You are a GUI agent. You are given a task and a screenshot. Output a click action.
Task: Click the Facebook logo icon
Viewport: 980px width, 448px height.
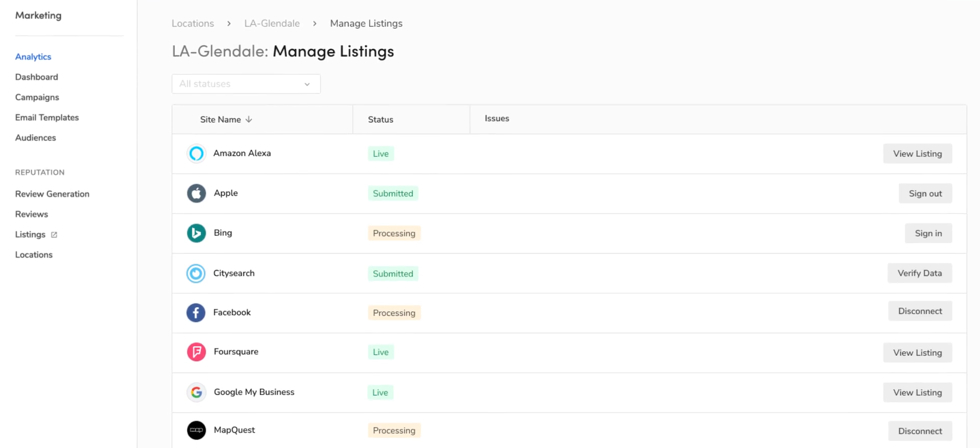click(196, 313)
